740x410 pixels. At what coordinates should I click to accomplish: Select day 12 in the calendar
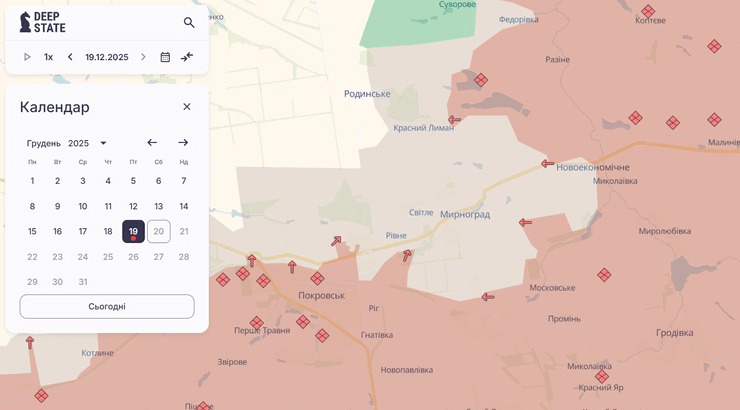(x=133, y=207)
